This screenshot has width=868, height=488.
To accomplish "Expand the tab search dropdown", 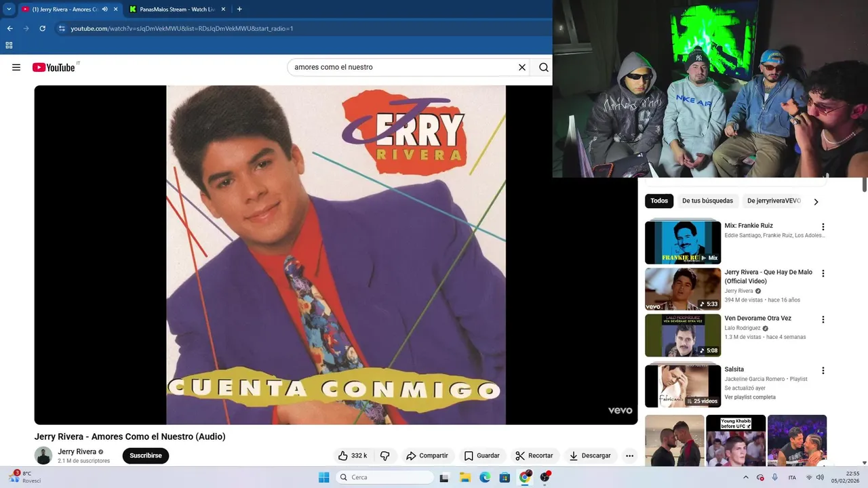I will (x=9, y=9).
